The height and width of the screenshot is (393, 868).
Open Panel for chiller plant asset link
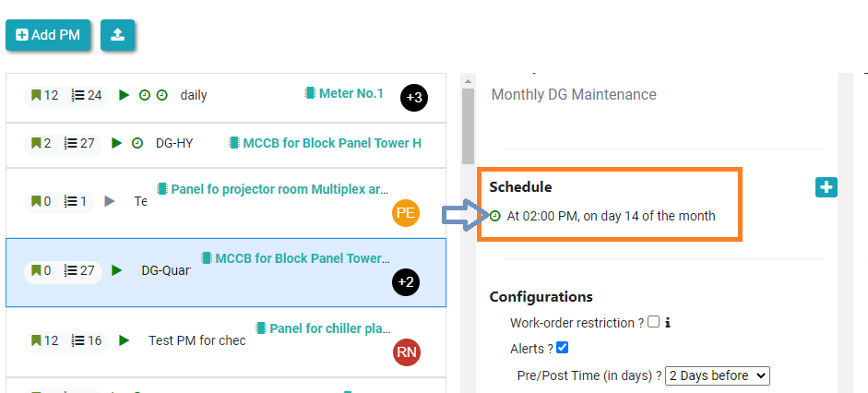pos(324,328)
